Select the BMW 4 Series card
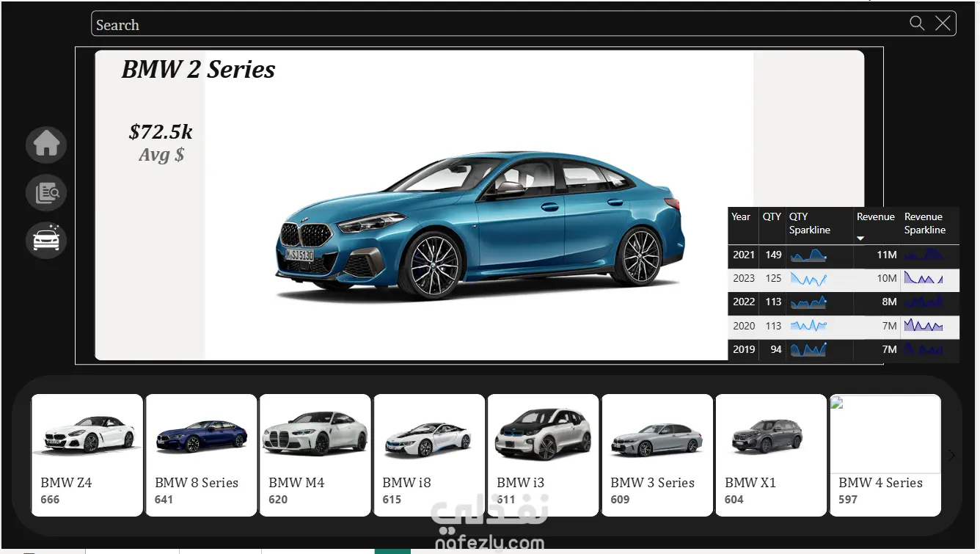This screenshot has height=554, width=980. (x=885, y=455)
